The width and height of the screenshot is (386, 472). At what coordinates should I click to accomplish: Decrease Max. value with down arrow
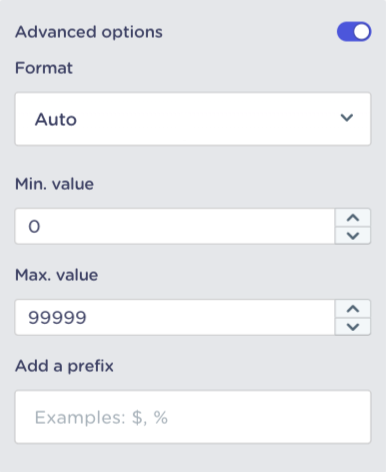pos(353,327)
